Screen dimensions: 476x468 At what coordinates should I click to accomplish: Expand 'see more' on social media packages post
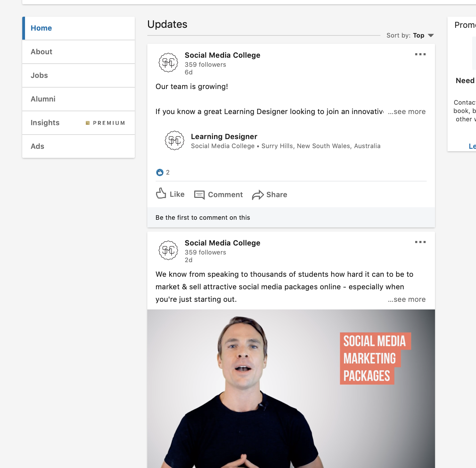point(407,299)
